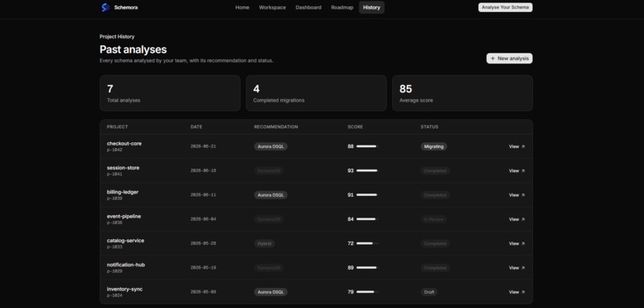Click the date 2026-05-09
Viewport: 644px width, 308px height.
203,292
